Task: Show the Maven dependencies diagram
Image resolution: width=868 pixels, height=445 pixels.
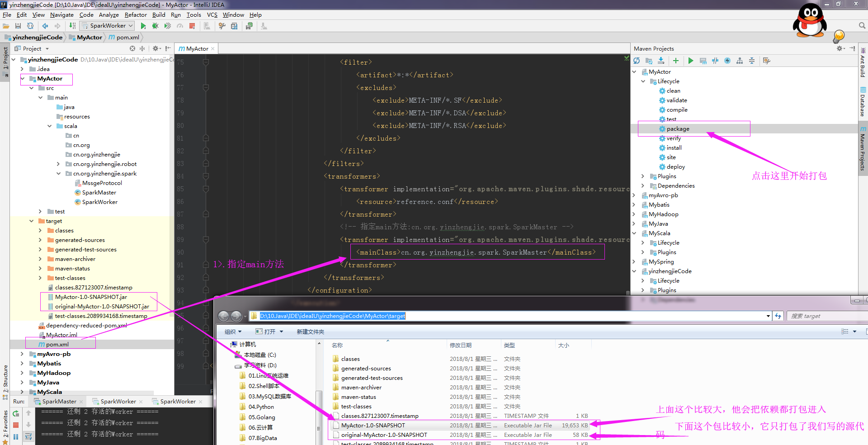Action: tap(740, 61)
